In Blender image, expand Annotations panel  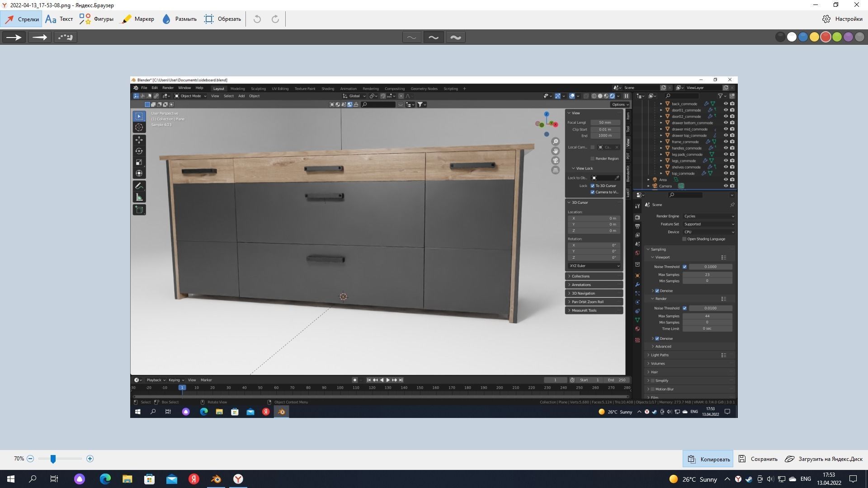coord(594,285)
